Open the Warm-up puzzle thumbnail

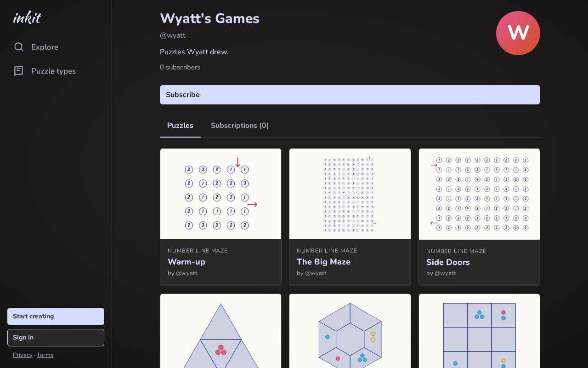pyautogui.click(x=220, y=194)
